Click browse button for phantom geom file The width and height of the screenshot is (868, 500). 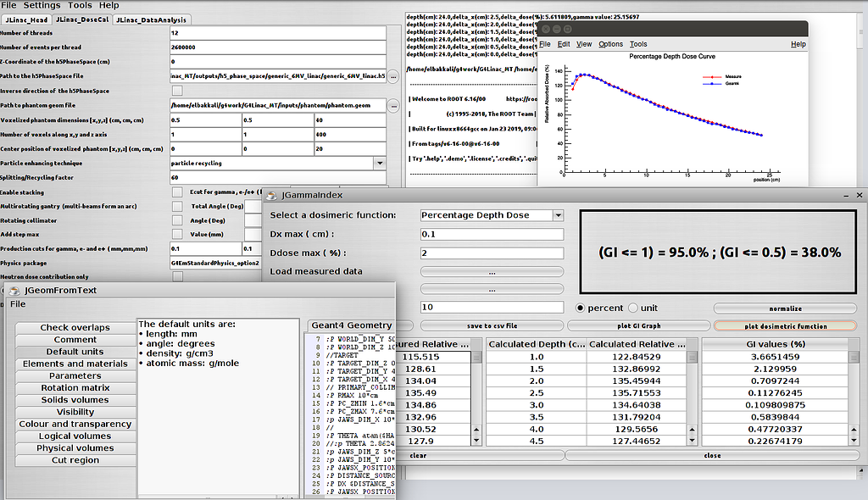pyautogui.click(x=393, y=106)
